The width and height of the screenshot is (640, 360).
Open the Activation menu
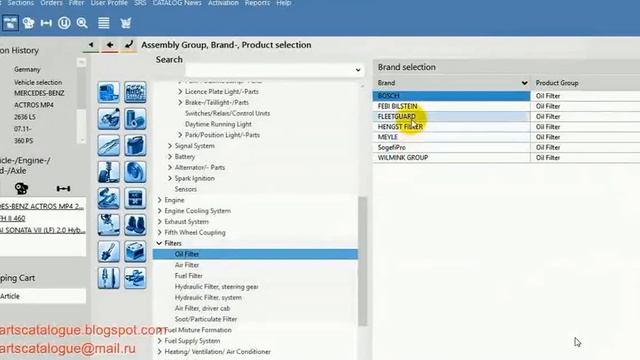223,3
